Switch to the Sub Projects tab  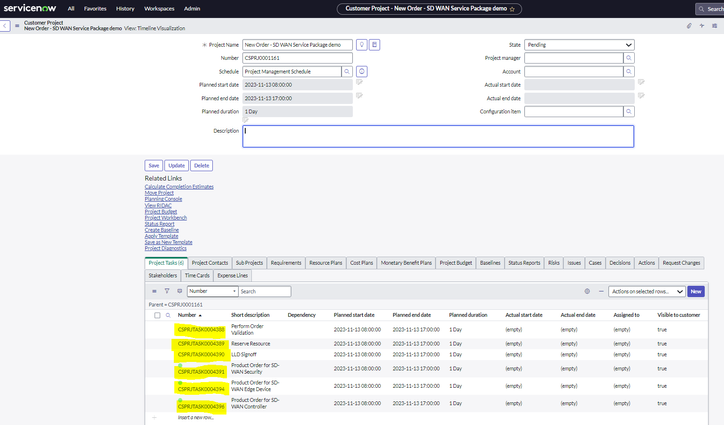[249, 263]
